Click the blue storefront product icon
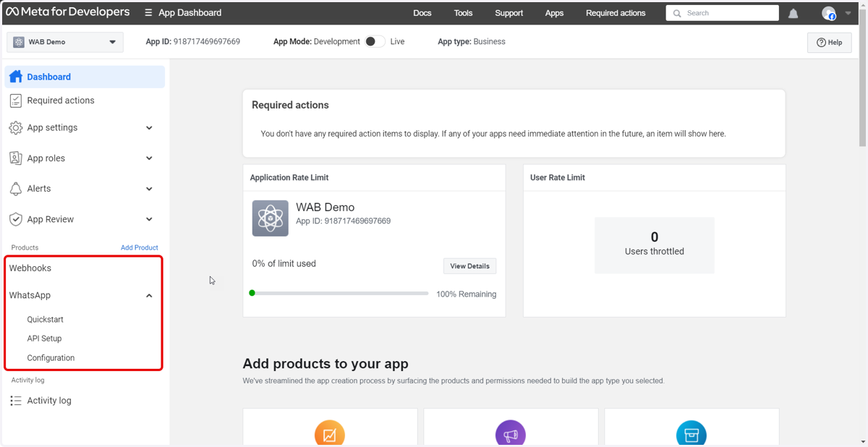This screenshot has height=447, width=868. click(692, 435)
